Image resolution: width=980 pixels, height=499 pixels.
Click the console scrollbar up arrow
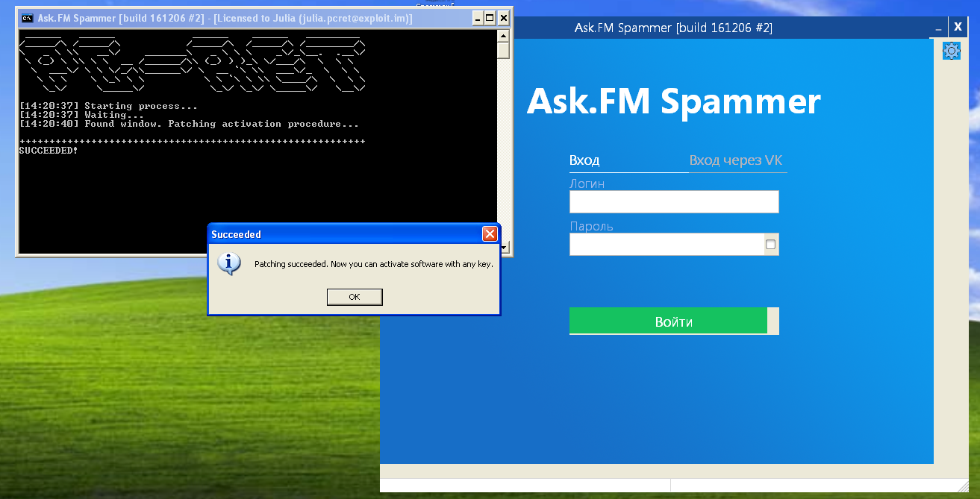[504, 35]
